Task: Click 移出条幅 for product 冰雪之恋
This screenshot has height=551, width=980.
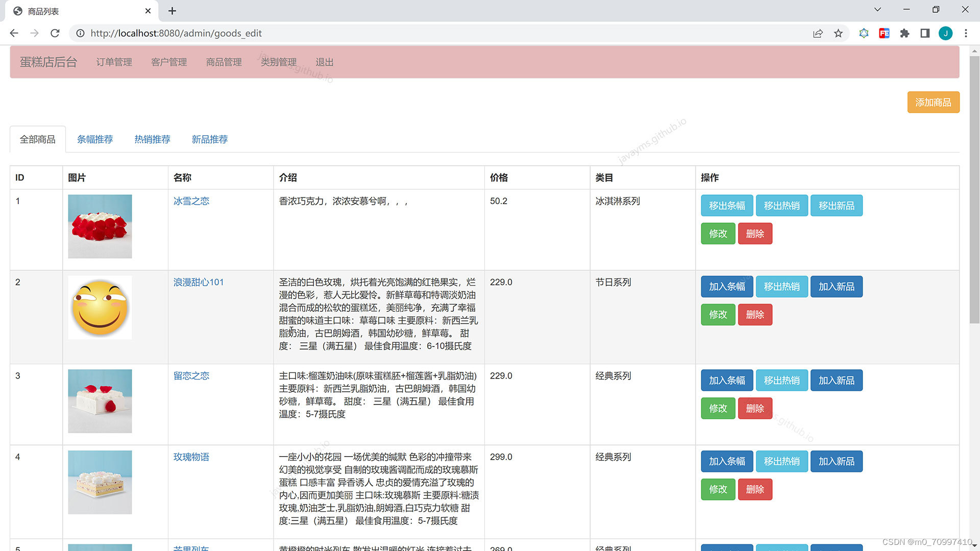Action: coord(727,206)
